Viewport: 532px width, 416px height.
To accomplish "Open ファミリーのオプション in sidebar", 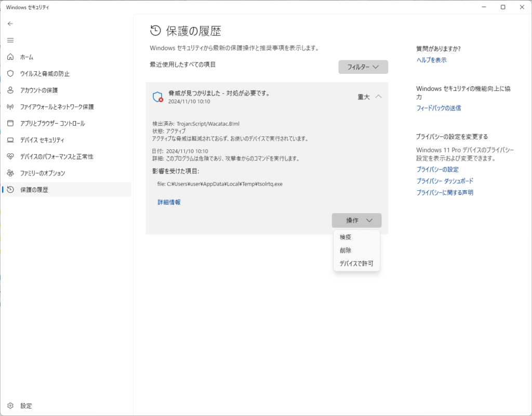I will pos(43,173).
